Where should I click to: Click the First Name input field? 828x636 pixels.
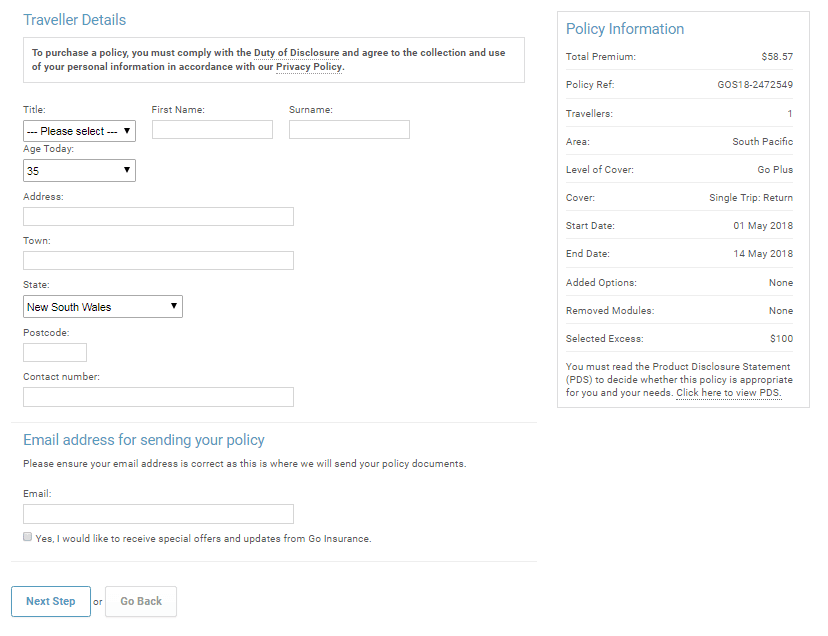212,129
